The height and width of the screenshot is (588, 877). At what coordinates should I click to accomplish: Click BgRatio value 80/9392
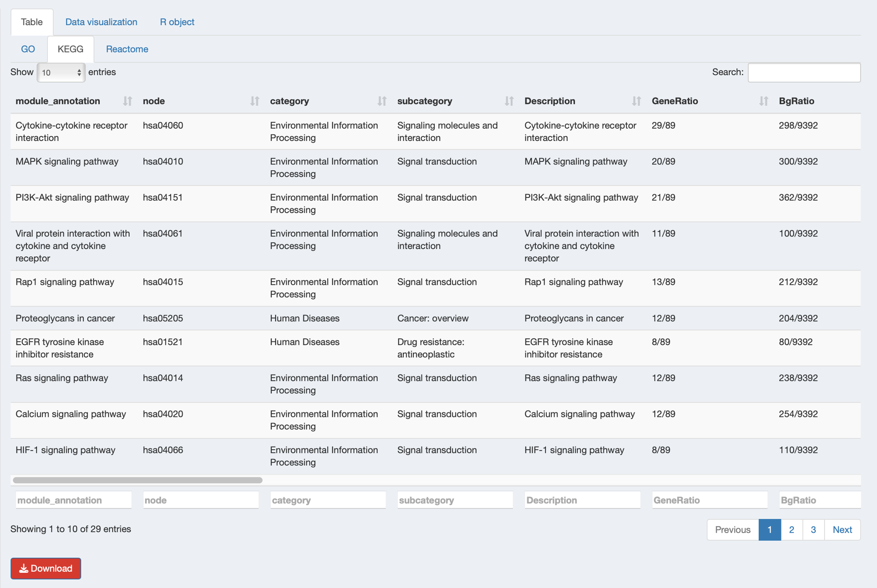point(796,342)
